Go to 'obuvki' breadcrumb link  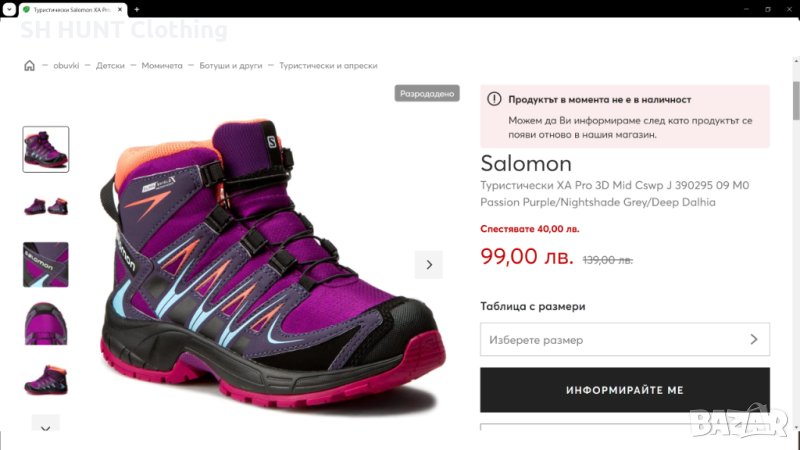(66, 66)
